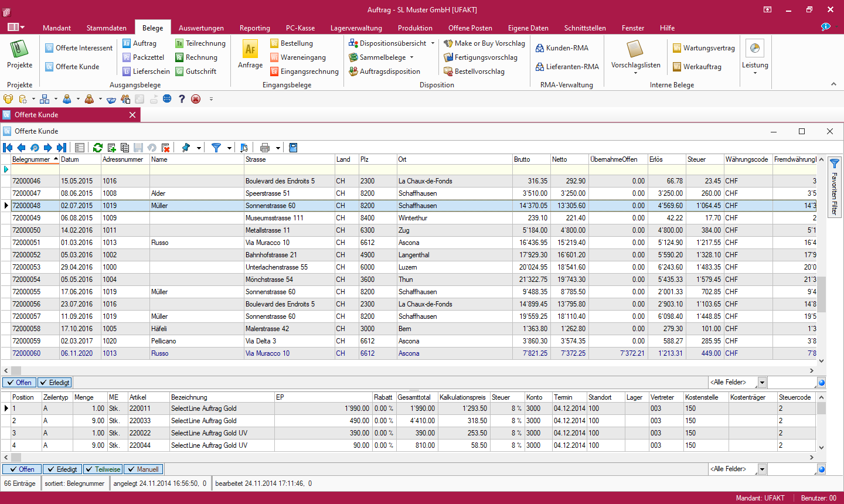Open Lieferanten-RMA in RMA-Verwaltung
844x504 pixels.
tap(567, 67)
